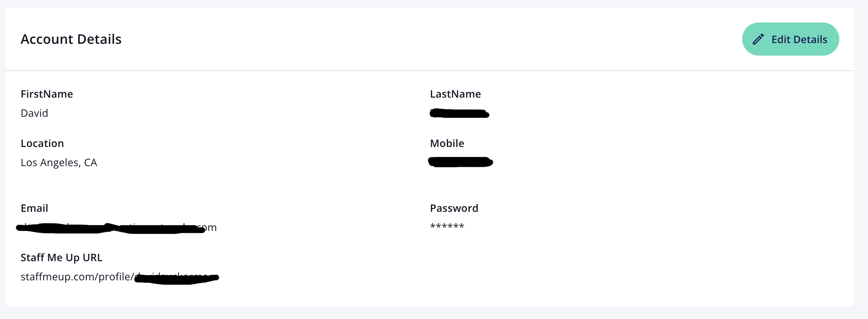Click the Edit Details button
This screenshot has width=868, height=319.
pyautogui.click(x=790, y=39)
